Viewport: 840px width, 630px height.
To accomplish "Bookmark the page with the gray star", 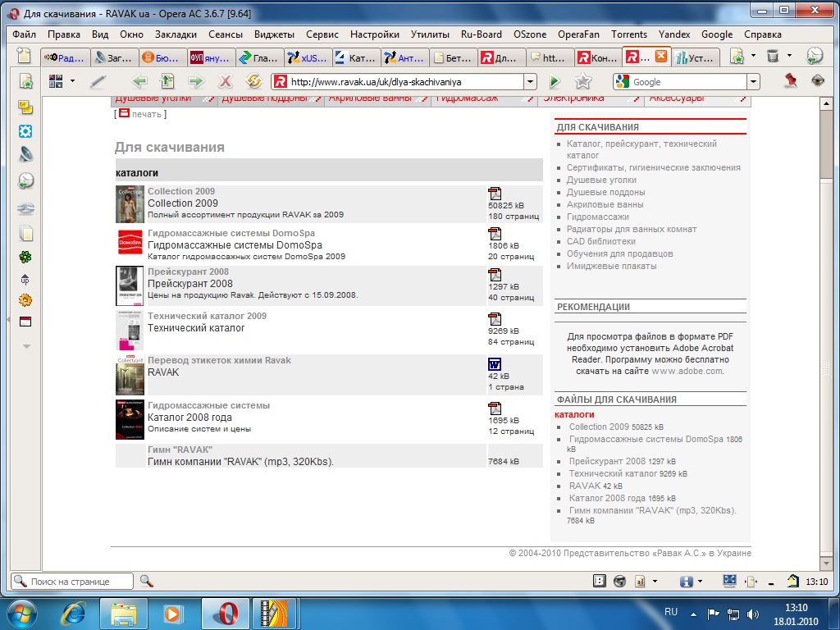I will pos(583,81).
